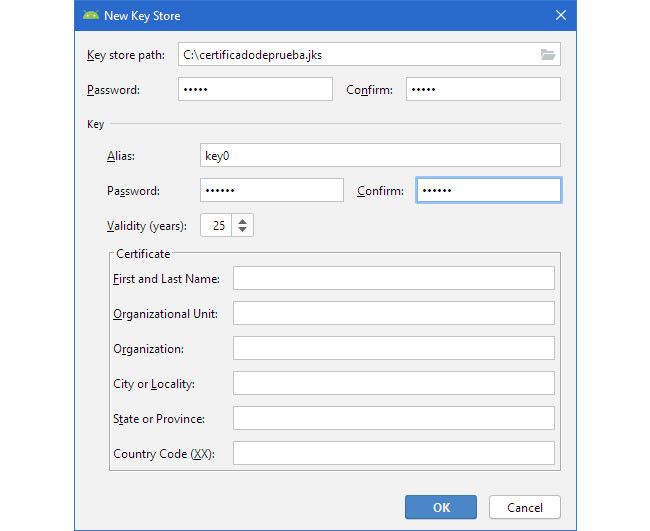Click the key store Confirm password field

click(483, 89)
